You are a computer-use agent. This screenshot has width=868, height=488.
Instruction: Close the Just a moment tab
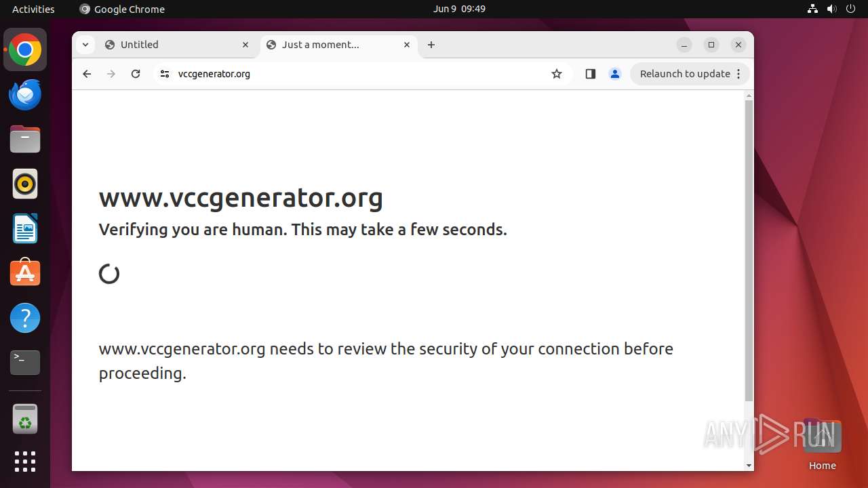click(x=407, y=45)
